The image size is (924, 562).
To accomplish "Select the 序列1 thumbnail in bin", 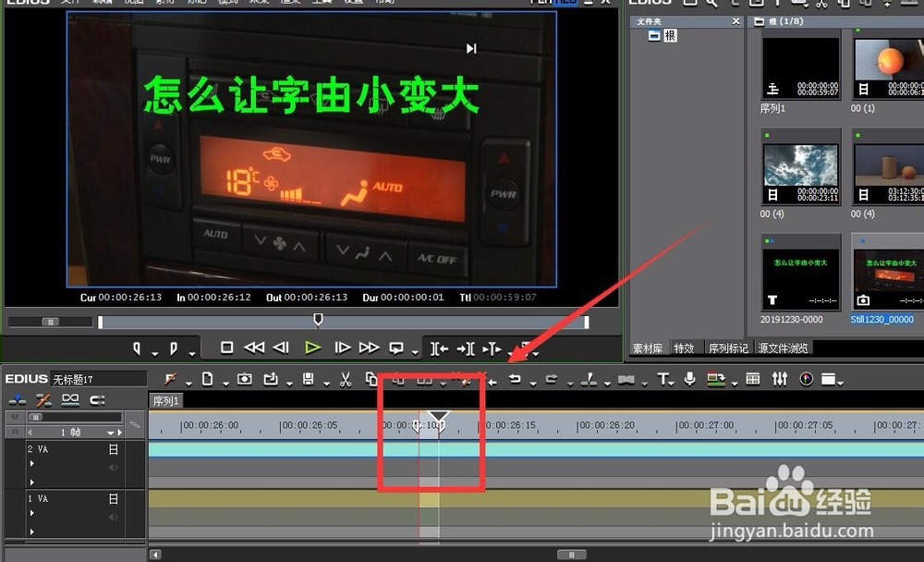I will pos(801,68).
